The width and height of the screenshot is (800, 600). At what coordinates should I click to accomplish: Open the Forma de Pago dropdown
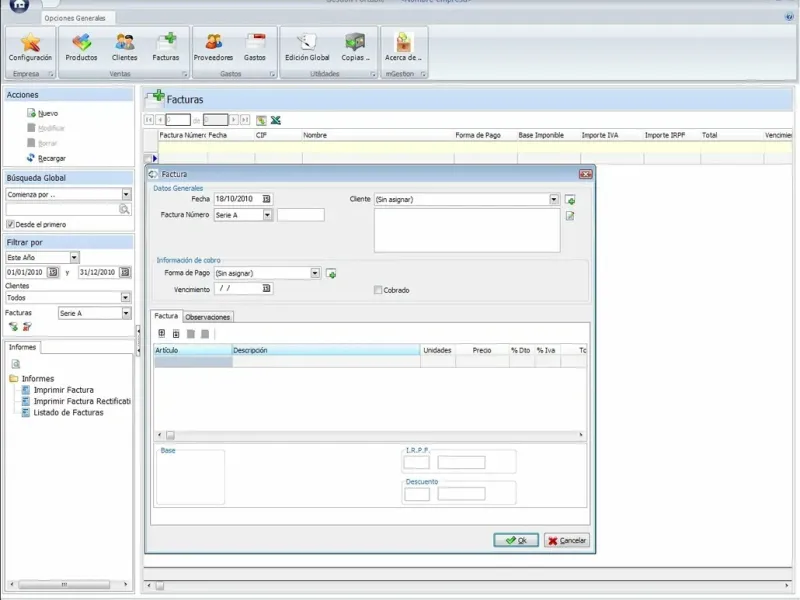315,273
